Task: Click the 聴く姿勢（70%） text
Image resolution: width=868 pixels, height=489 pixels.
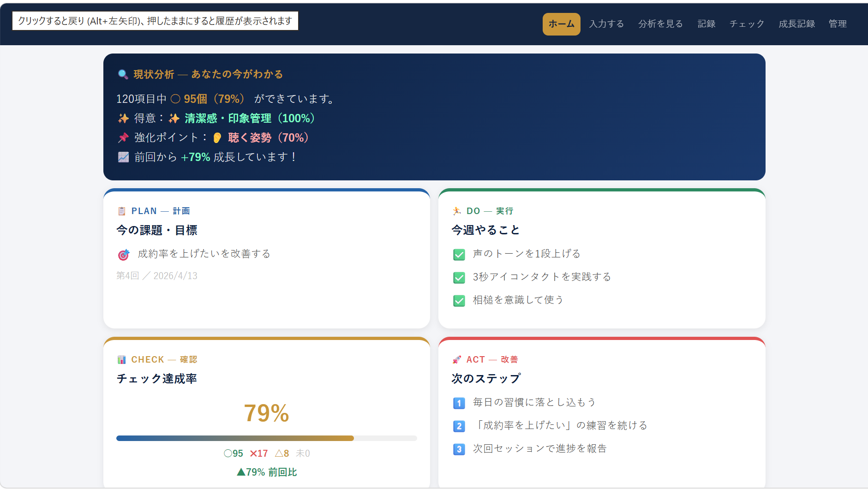Action: point(269,138)
